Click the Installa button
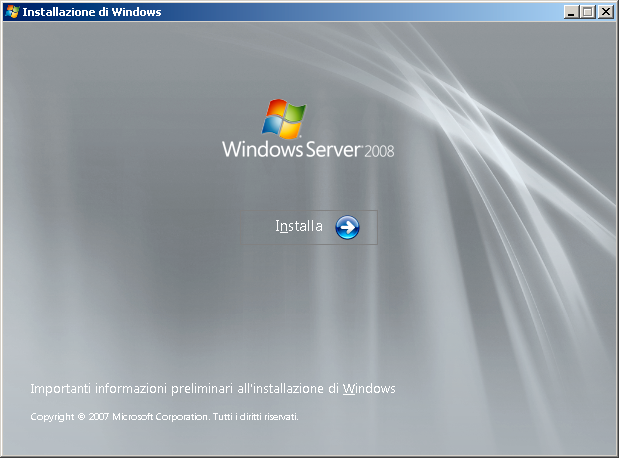This screenshot has height=458, width=619. pyautogui.click(x=310, y=227)
